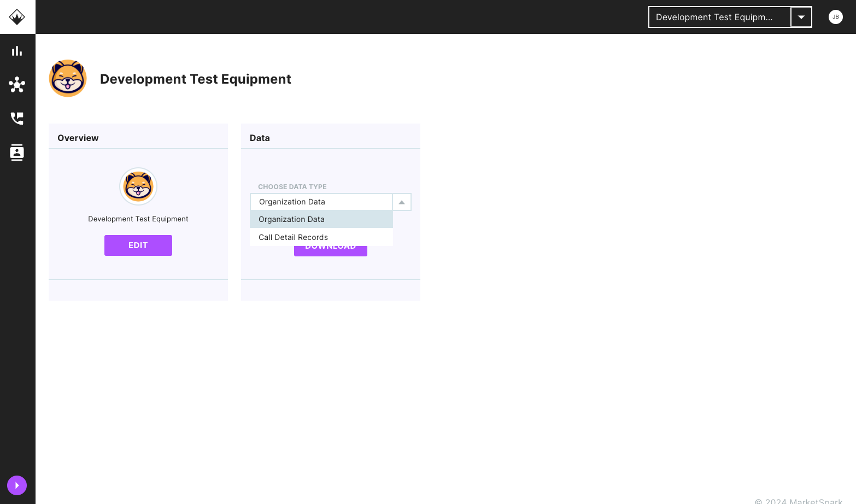Open the organization selector dropdown arrow
This screenshot has height=504, width=856.
point(801,17)
